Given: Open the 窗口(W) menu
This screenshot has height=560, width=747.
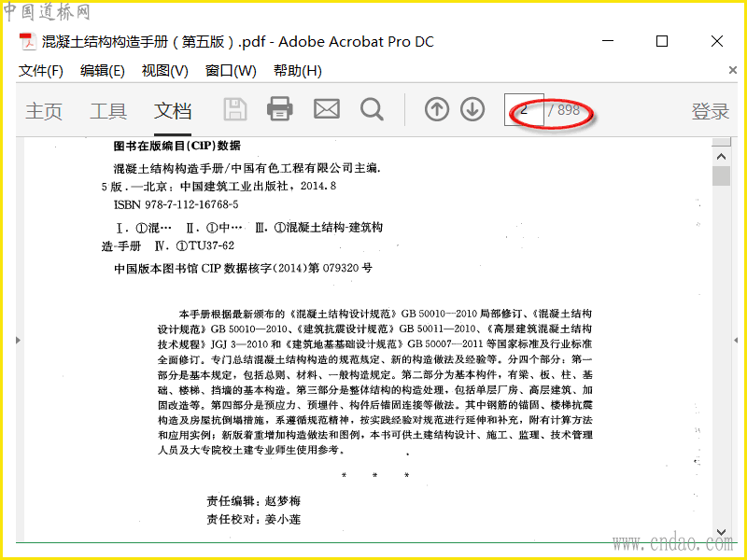Looking at the screenshot, I should [x=231, y=71].
